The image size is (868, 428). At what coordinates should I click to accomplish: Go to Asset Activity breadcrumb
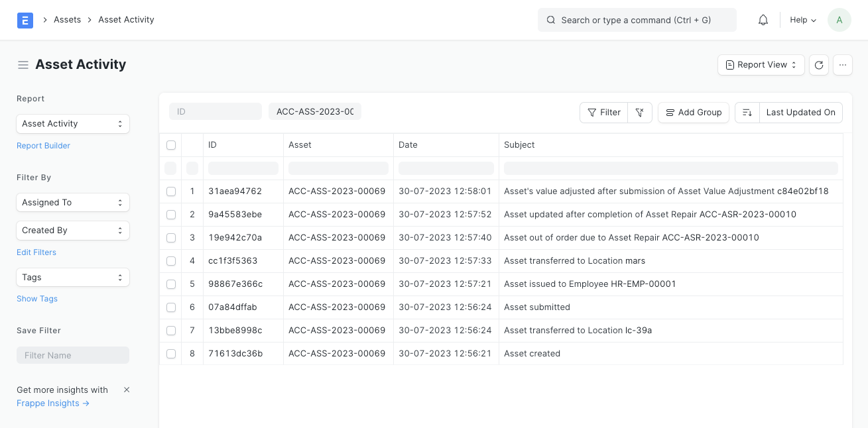(x=126, y=20)
